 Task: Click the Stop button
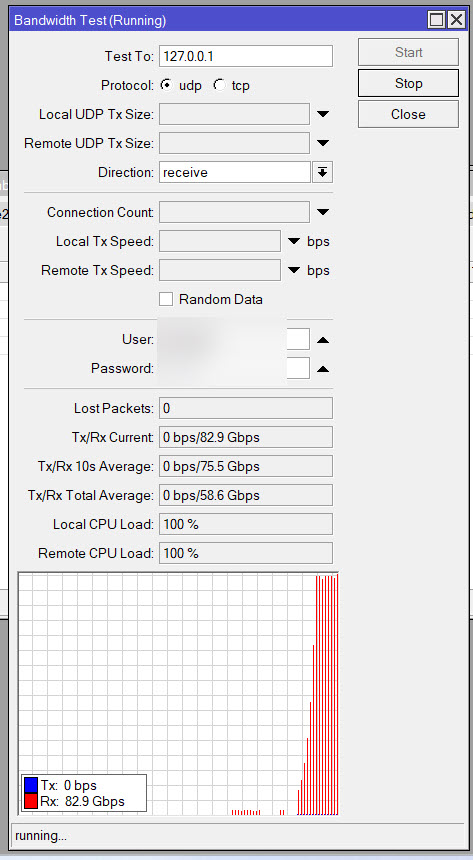tap(408, 83)
